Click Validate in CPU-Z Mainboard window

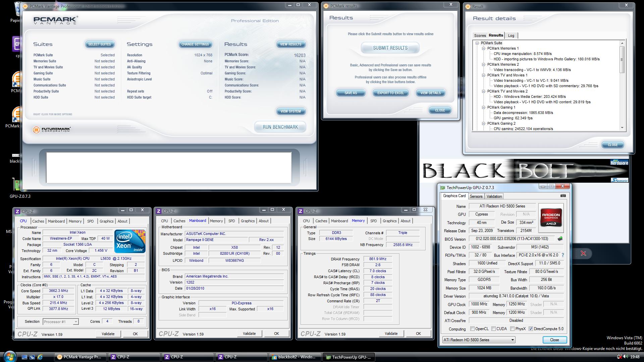pyautogui.click(x=249, y=334)
